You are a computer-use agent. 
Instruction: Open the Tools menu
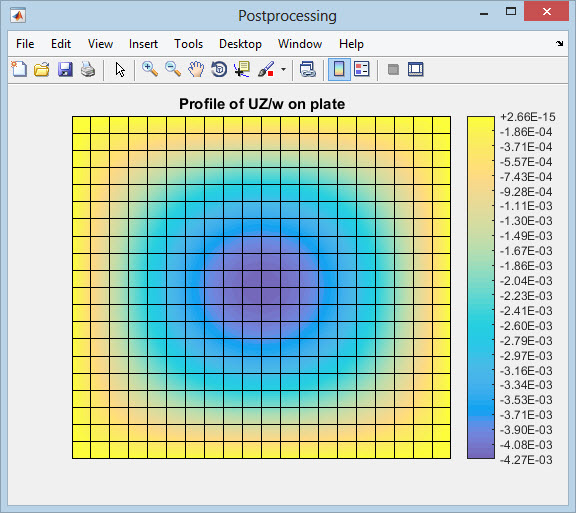coord(188,44)
